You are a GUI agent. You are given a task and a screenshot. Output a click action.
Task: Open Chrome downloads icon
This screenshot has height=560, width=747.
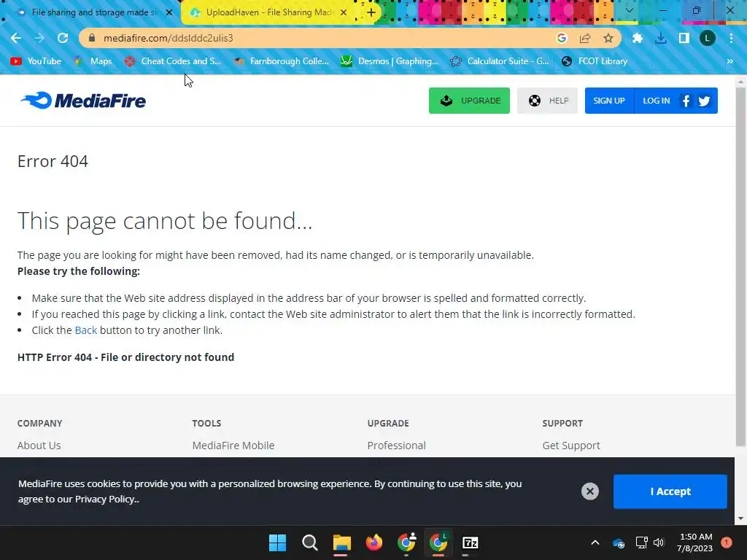click(661, 38)
